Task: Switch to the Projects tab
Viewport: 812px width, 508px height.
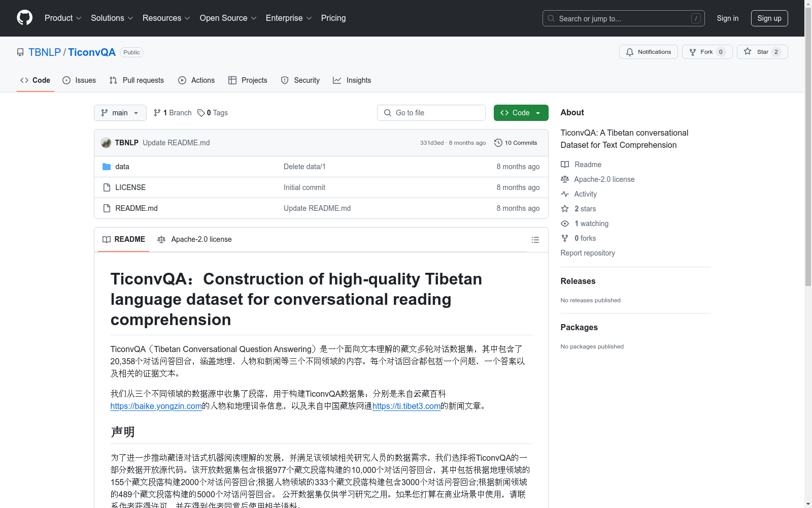Action: point(248,80)
